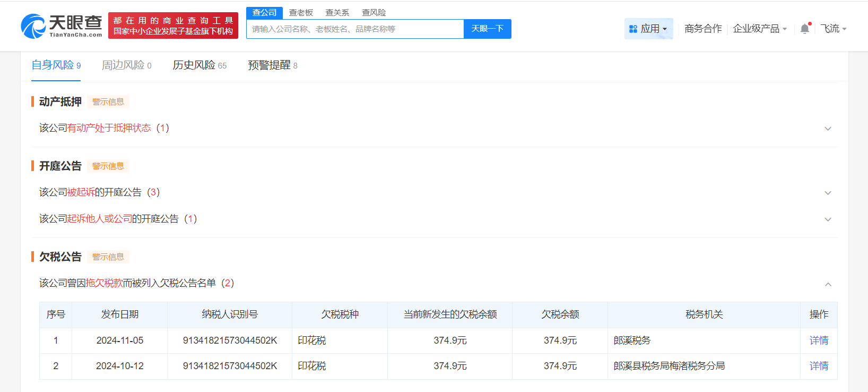Open the 飞流 user account menu

tap(833, 29)
